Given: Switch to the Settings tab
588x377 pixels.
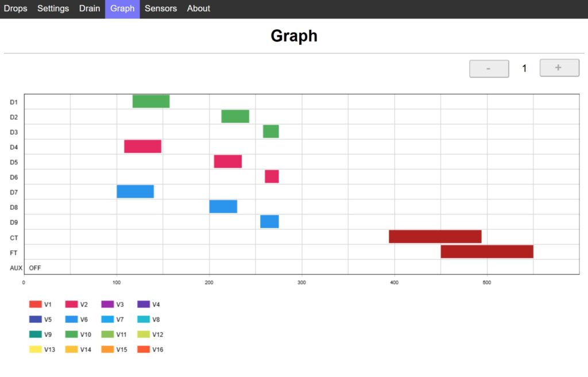Looking at the screenshot, I should click(x=53, y=9).
